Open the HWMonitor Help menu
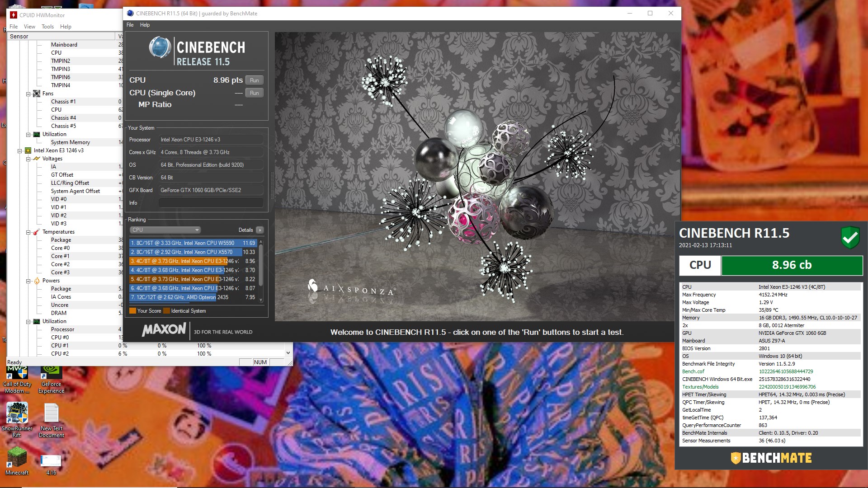868x488 pixels. 66,27
